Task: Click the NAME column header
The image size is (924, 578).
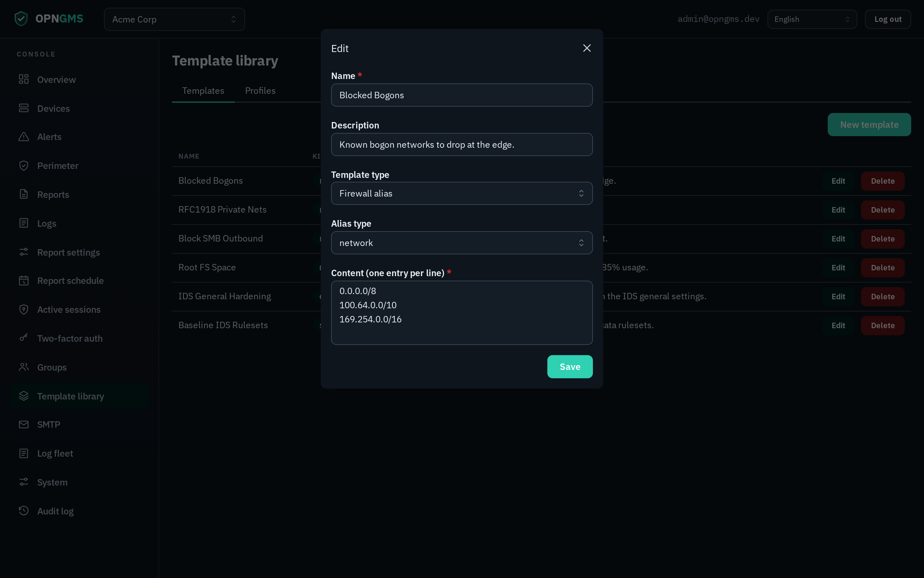Action: coord(189,156)
